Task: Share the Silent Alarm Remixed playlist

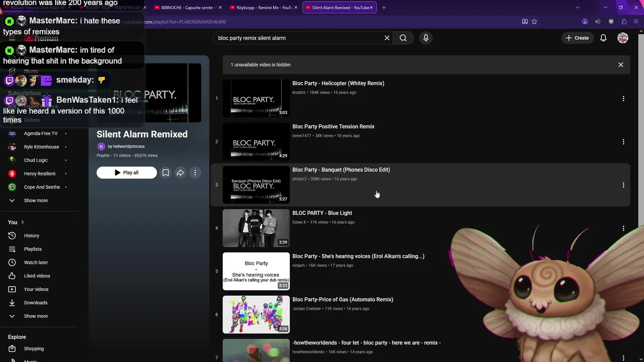Action: pyautogui.click(x=180, y=172)
